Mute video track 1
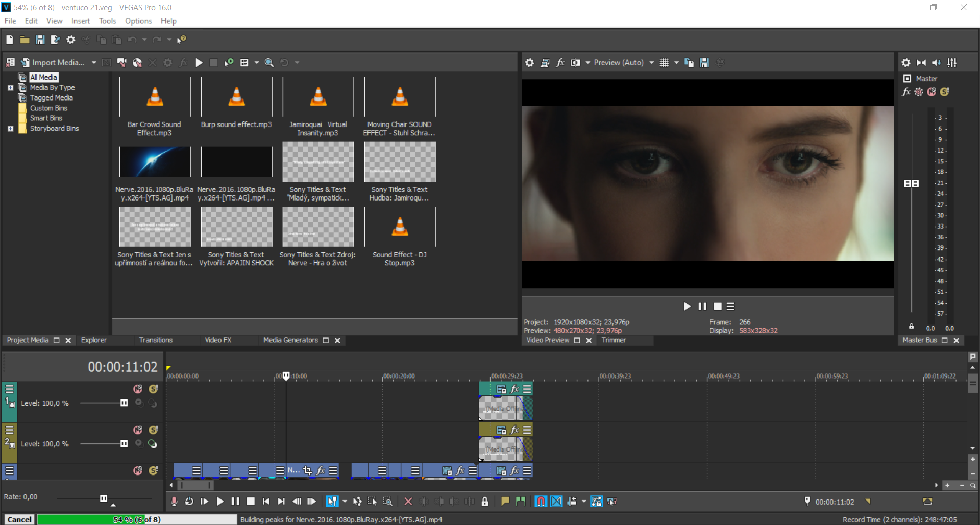The height and width of the screenshot is (525, 980). (138, 389)
